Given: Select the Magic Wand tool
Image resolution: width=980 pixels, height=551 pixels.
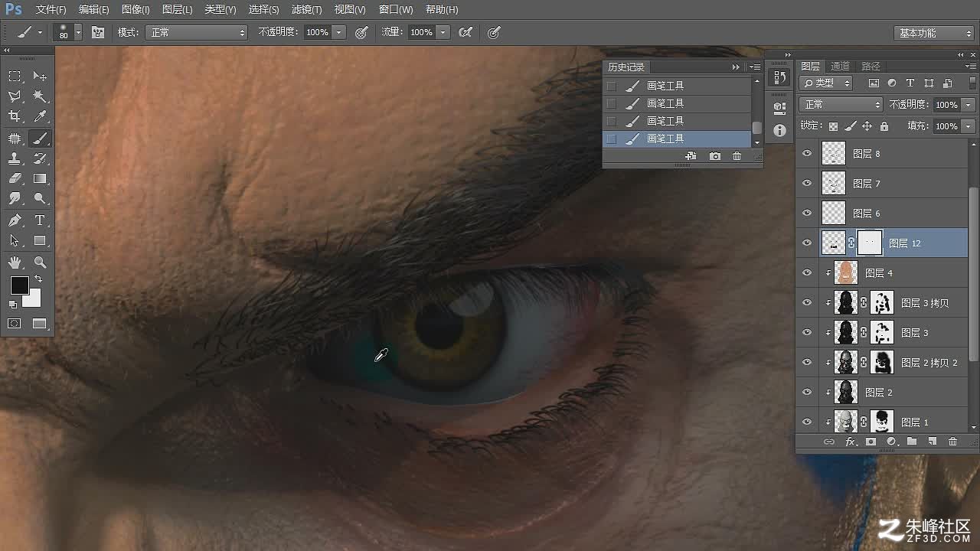Looking at the screenshot, I should pos(40,96).
